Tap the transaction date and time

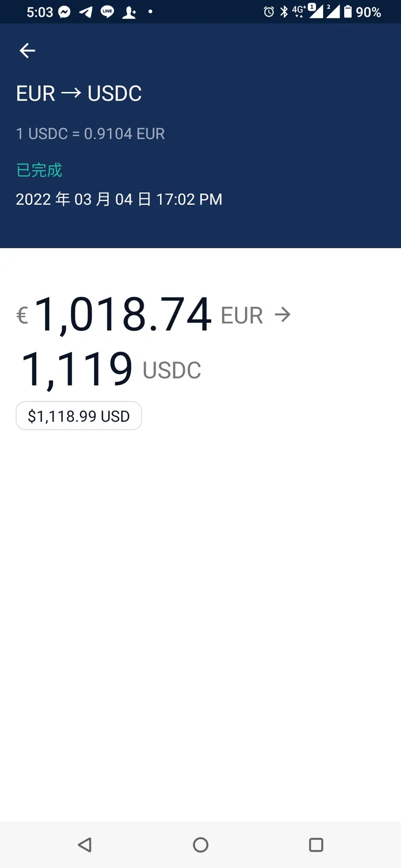point(119,199)
